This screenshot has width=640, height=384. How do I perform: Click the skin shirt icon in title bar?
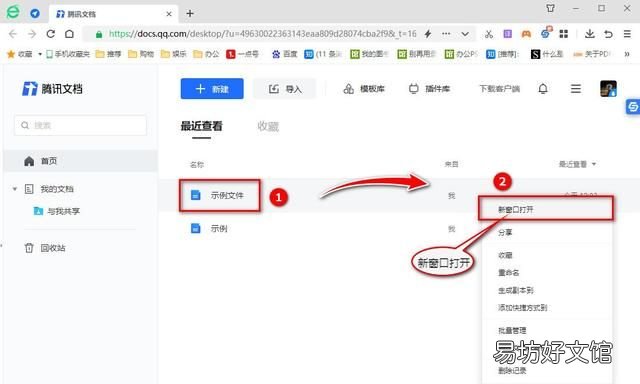551,8
